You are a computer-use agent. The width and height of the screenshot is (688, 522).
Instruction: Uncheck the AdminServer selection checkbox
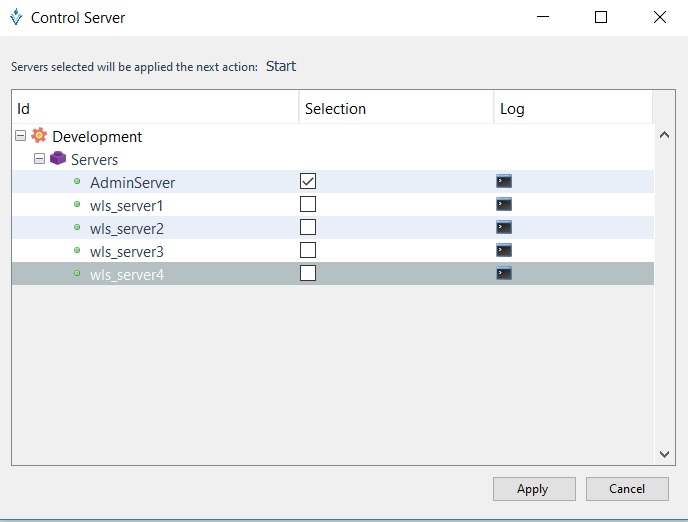(x=308, y=182)
